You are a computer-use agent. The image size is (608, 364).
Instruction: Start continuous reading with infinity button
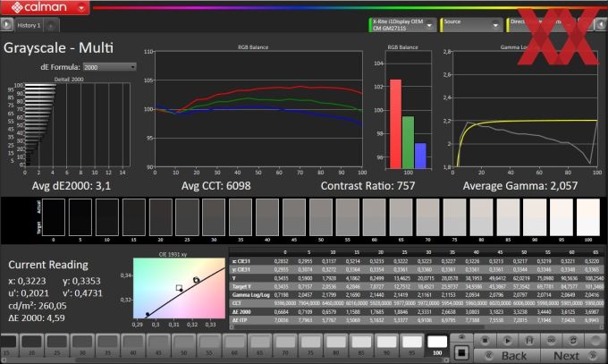[x=552, y=341]
